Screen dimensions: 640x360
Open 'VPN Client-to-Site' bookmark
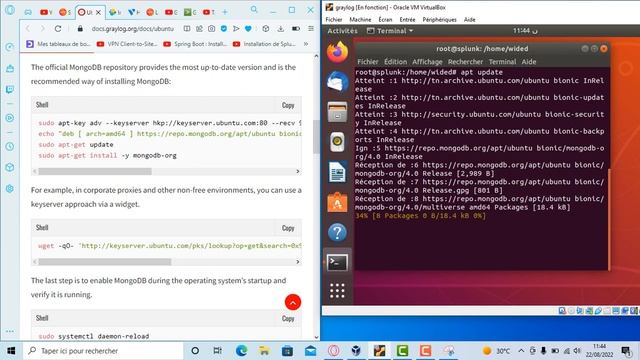tap(127, 44)
